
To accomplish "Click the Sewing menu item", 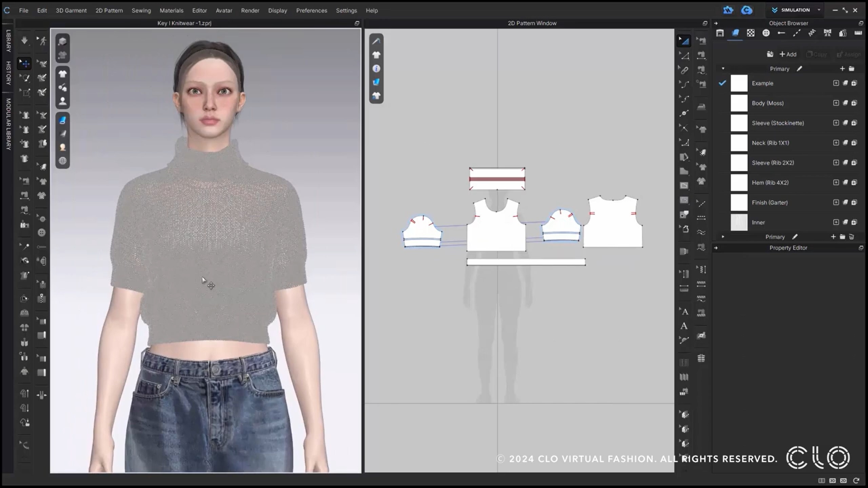I will tap(141, 10).
